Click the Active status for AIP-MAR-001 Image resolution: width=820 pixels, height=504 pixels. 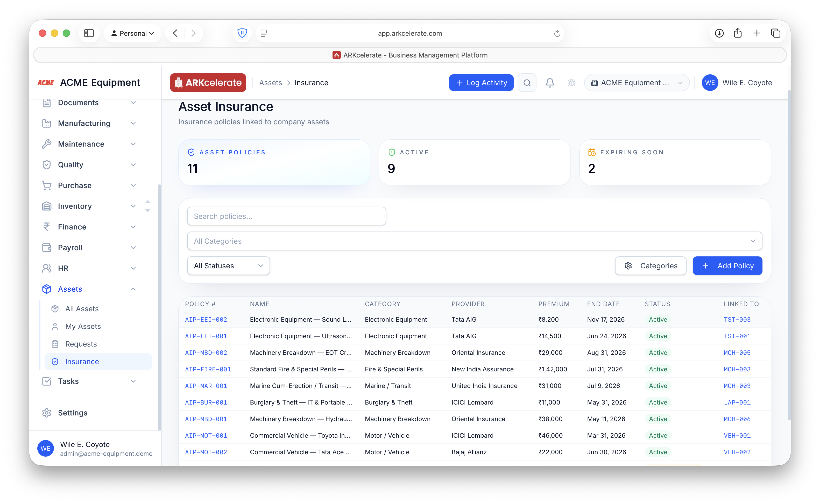pyautogui.click(x=658, y=386)
